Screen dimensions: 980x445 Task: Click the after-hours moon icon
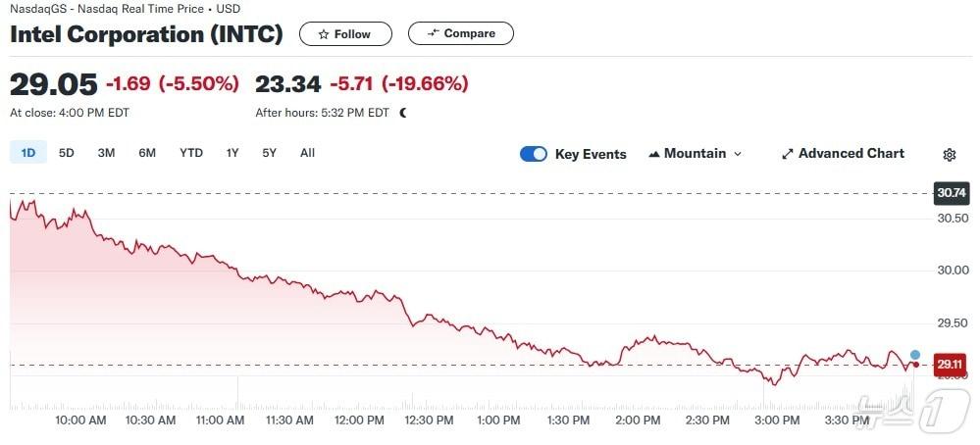[402, 113]
